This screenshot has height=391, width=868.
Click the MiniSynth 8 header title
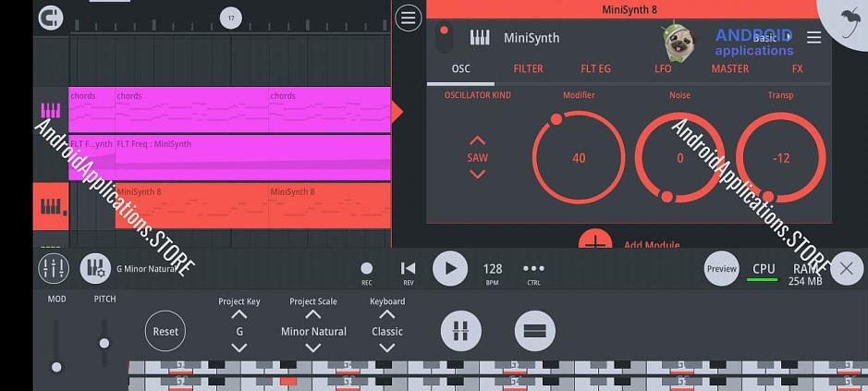630,9
